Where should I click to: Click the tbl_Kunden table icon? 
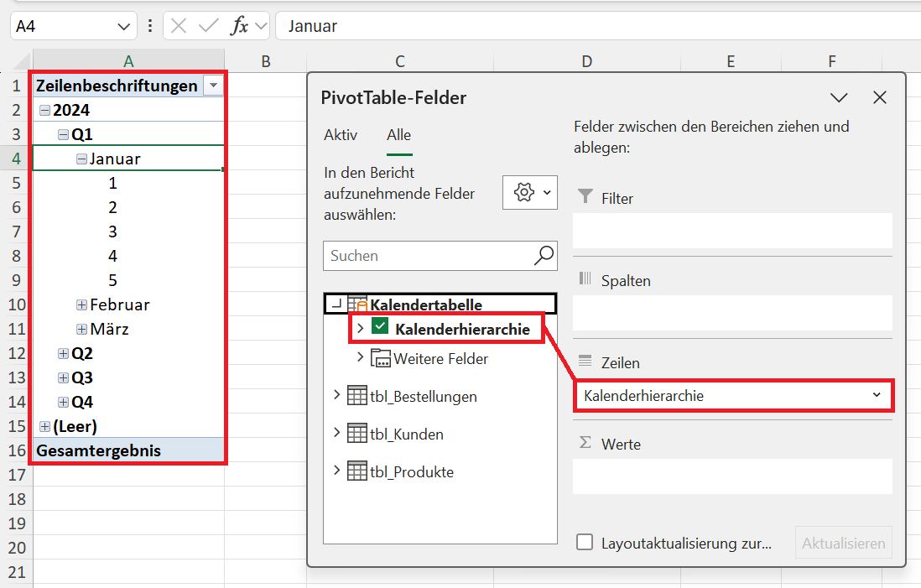click(357, 433)
